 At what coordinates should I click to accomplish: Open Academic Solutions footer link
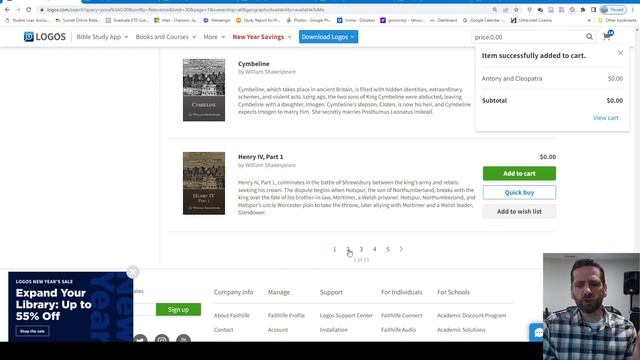(461, 330)
